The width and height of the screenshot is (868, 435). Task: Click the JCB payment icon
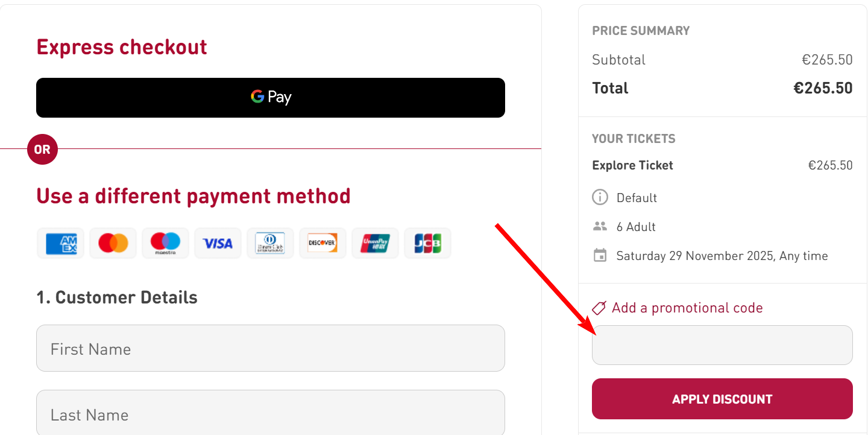[427, 243]
